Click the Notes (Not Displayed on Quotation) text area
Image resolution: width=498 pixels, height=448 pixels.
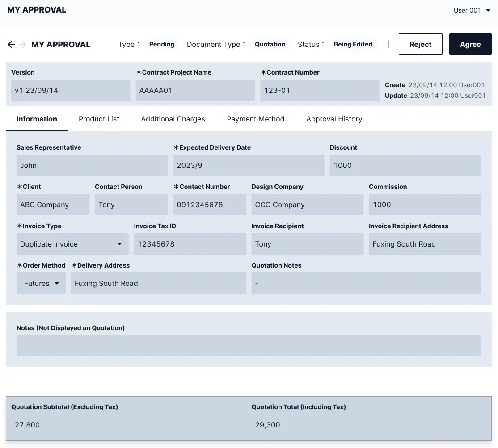(249, 346)
